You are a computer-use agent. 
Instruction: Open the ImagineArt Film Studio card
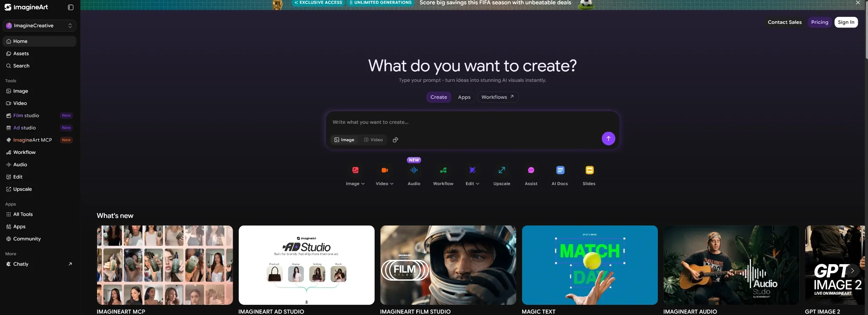(x=448, y=265)
